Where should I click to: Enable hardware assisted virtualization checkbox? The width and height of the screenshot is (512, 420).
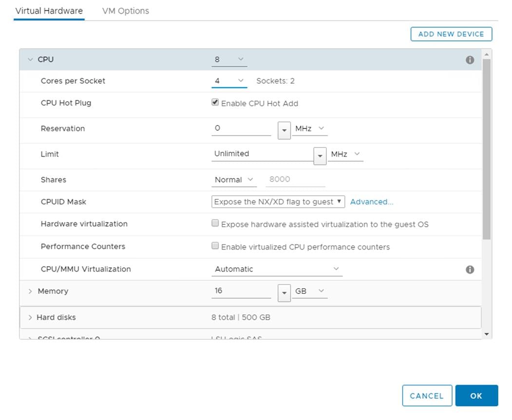click(x=215, y=223)
